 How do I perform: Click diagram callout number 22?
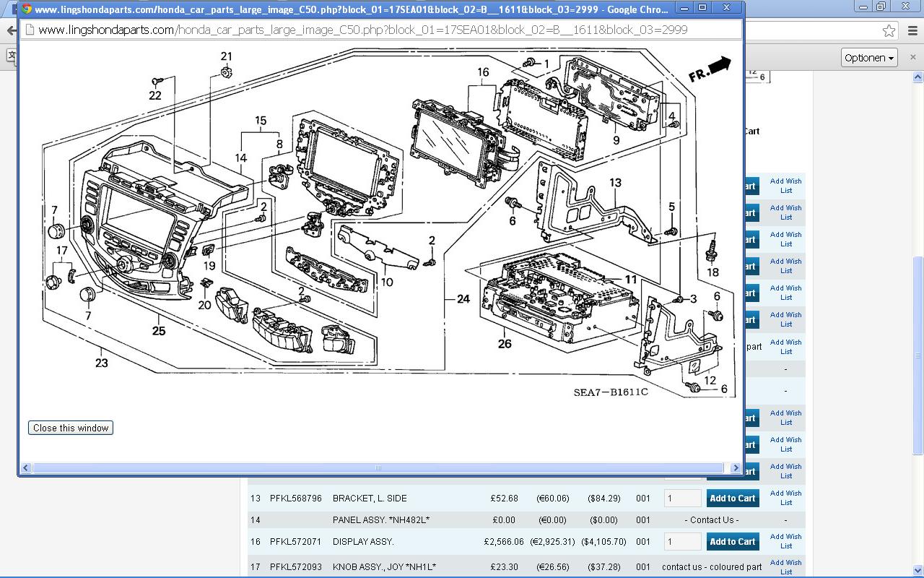click(x=155, y=95)
